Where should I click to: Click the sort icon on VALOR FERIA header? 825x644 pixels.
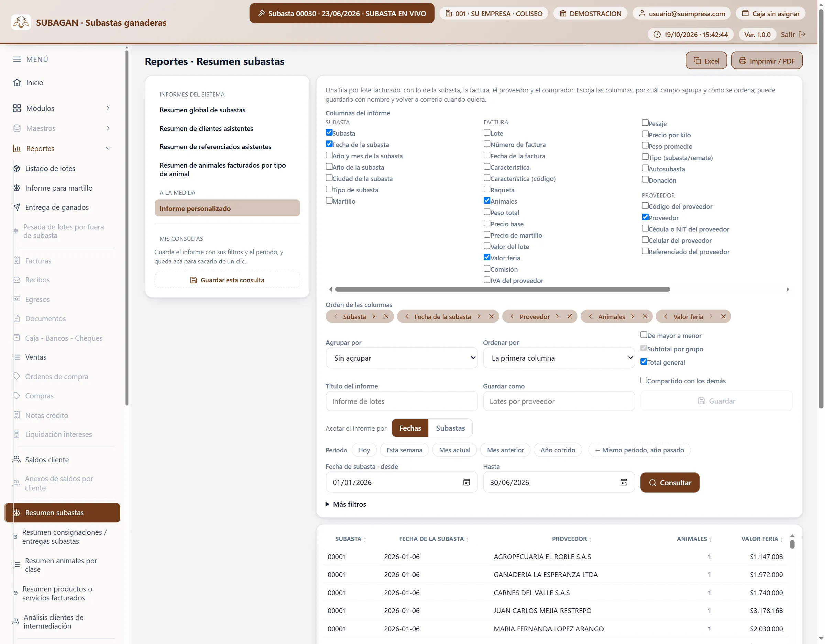[x=782, y=540]
